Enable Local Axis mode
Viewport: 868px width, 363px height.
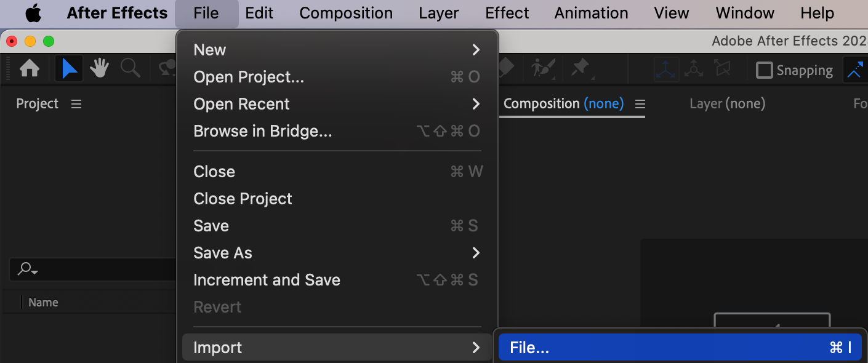click(666, 70)
